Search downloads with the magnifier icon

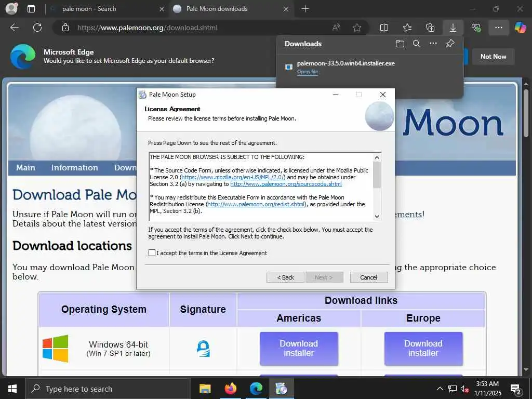(x=416, y=44)
